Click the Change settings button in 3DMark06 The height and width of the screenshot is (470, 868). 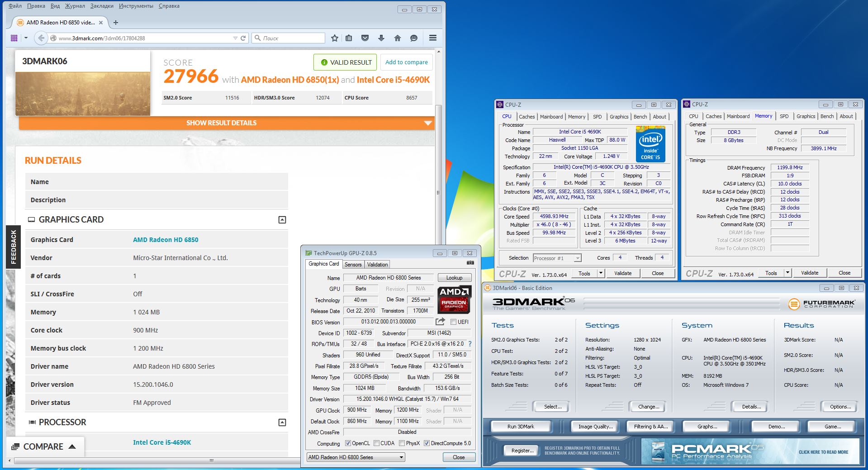click(649, 407)
